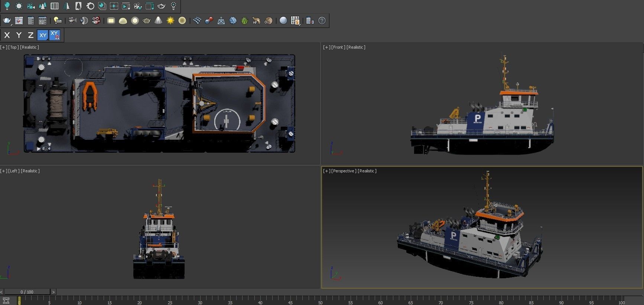The height and width of the screenshot is (305, 644).
Task: Click the white sun icon in top toolbar
Action: (x=19, y=6)
